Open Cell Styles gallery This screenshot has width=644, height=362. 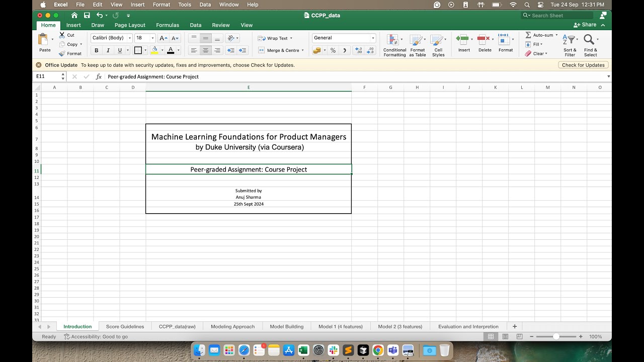click(x=438, y=45)
